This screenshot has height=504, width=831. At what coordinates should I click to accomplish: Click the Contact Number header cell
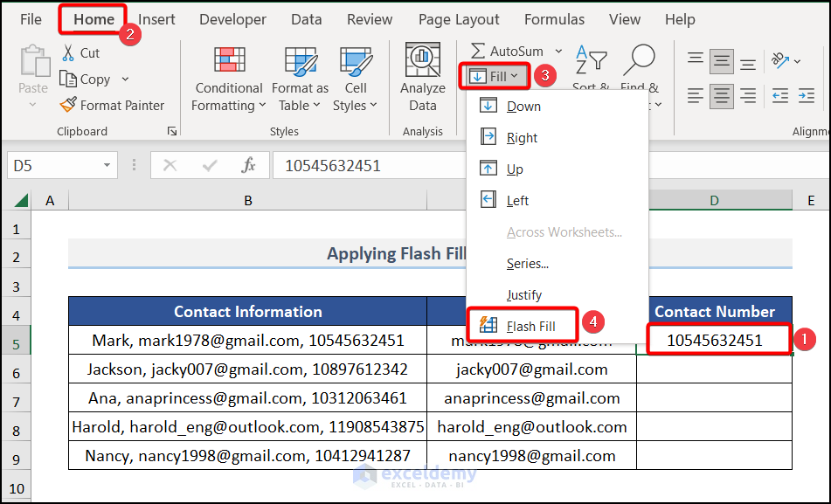tap(715, 311)
